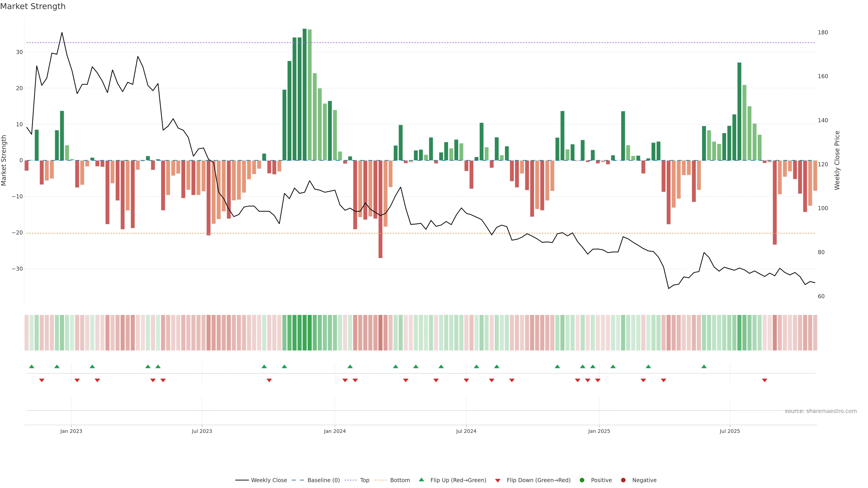Select the first red flip-down triangle marker
868x488 pixels.
click(x=42, y=380)
